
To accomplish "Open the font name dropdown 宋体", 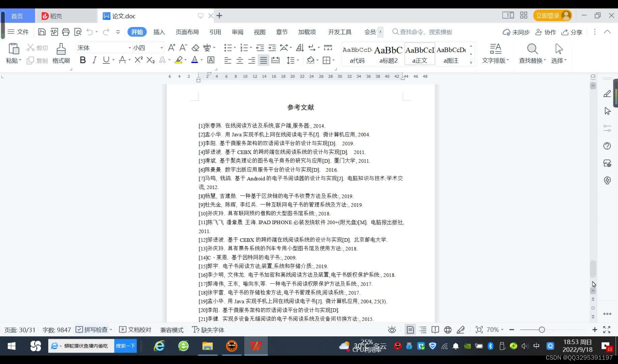I will (x=130, y=48).
